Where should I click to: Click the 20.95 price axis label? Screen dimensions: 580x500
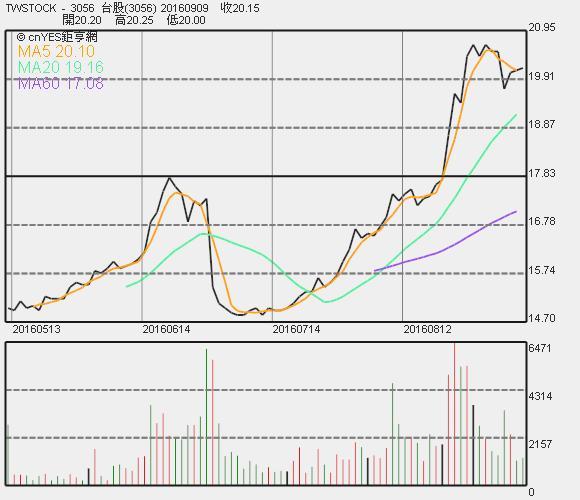click(542, 27)
